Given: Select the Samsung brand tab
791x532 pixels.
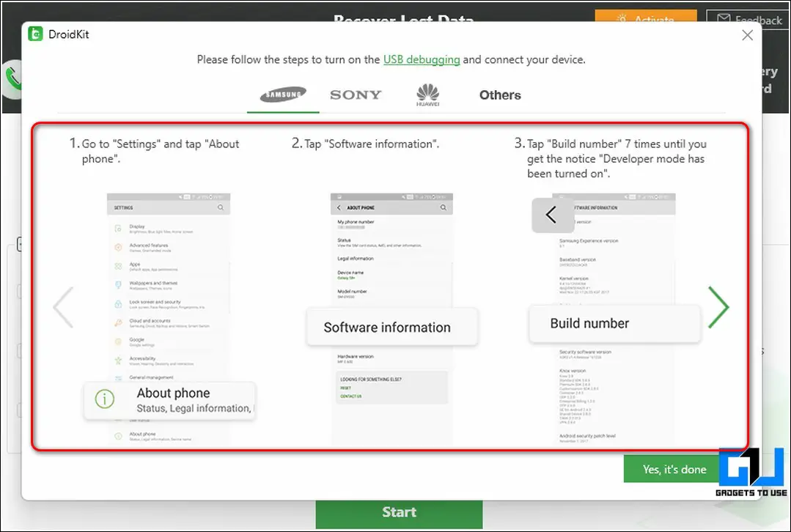Looking at the screenshot, I should click(283, 95).
